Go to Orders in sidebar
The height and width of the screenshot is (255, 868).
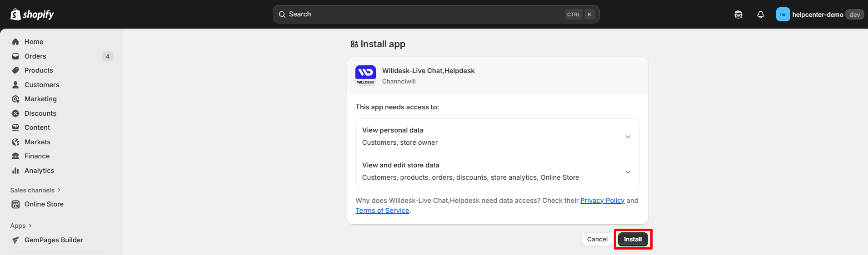pyautogui.click(x=35, y=56)
